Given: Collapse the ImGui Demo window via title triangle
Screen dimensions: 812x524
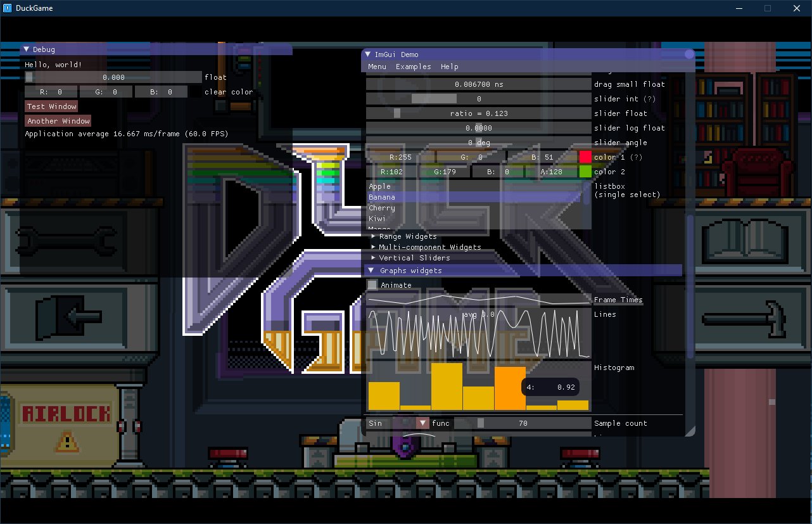Looking at the screenshot, I should (368, 54).
